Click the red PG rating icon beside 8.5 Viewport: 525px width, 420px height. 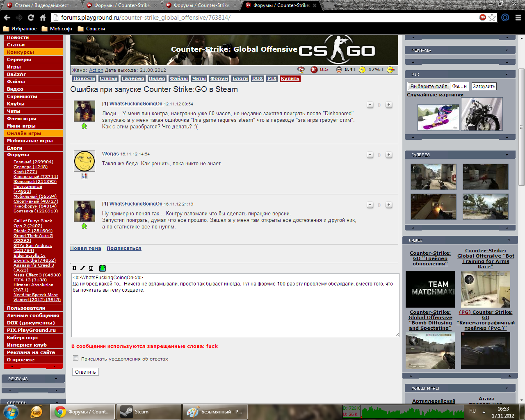tap(314, 70)
